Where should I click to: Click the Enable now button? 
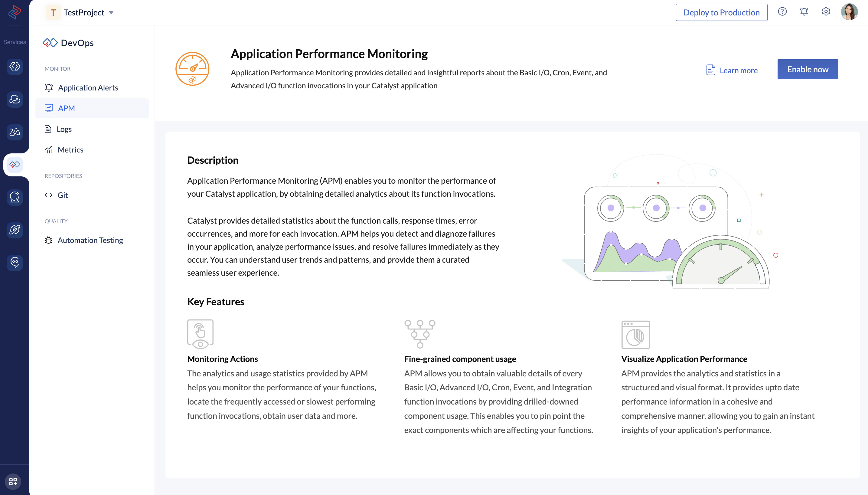tap(808, 69)
